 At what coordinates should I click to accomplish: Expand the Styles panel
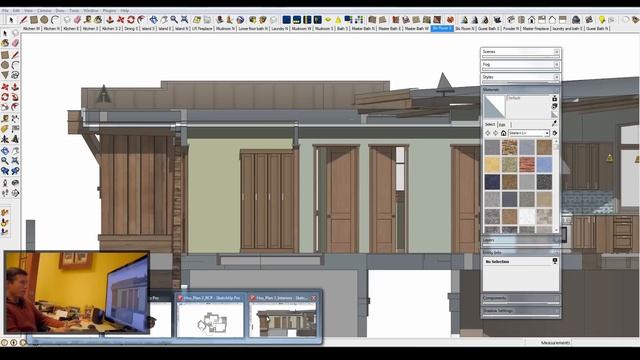coord(520,77)
